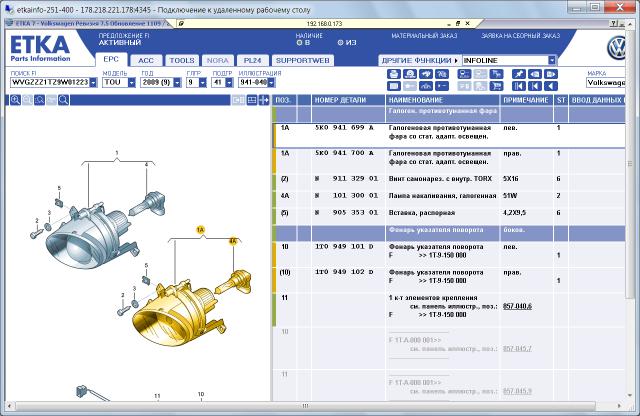Image resolution: width=640 pixels, height=416 pixels.
Task: Click the window icon below the printer
Action: coord(393,86)
